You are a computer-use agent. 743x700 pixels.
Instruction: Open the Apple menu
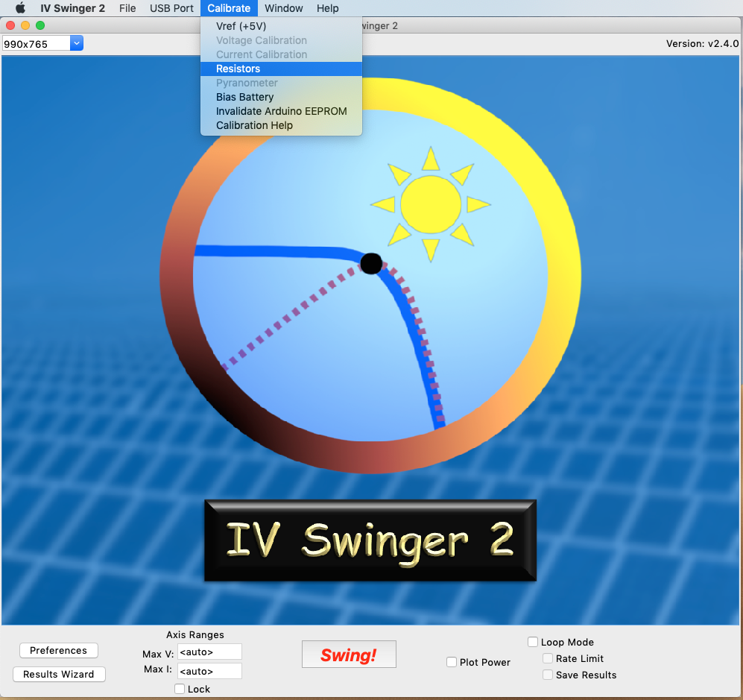(20, 8)
